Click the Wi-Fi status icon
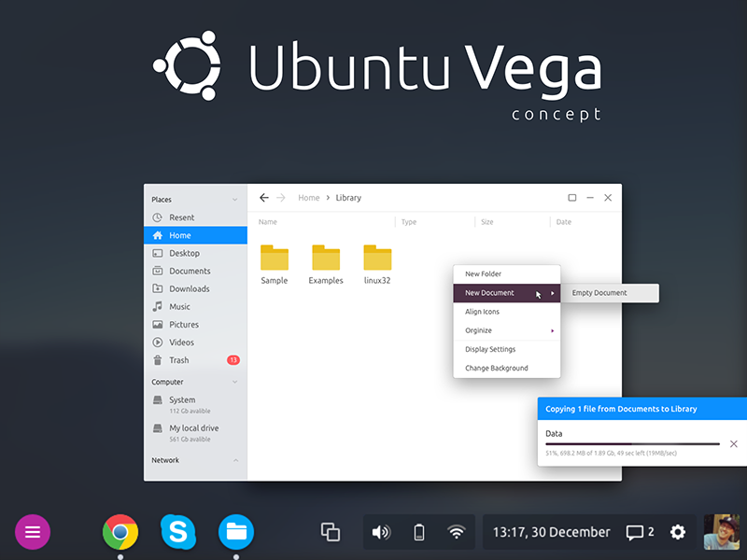Image resolution: width=747 pixels, height=560 pixels. click(456, 531)
